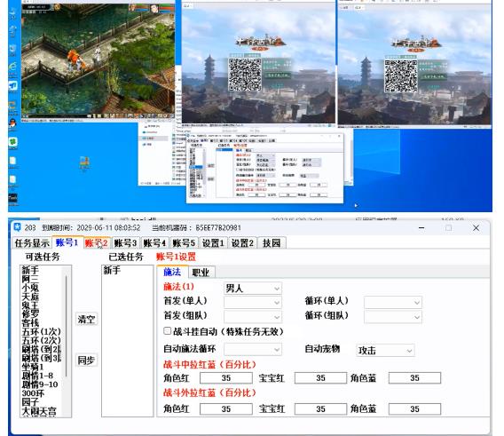Select 客栈 in task list
The height and width of the screenshot is (436, 504).
30,322
